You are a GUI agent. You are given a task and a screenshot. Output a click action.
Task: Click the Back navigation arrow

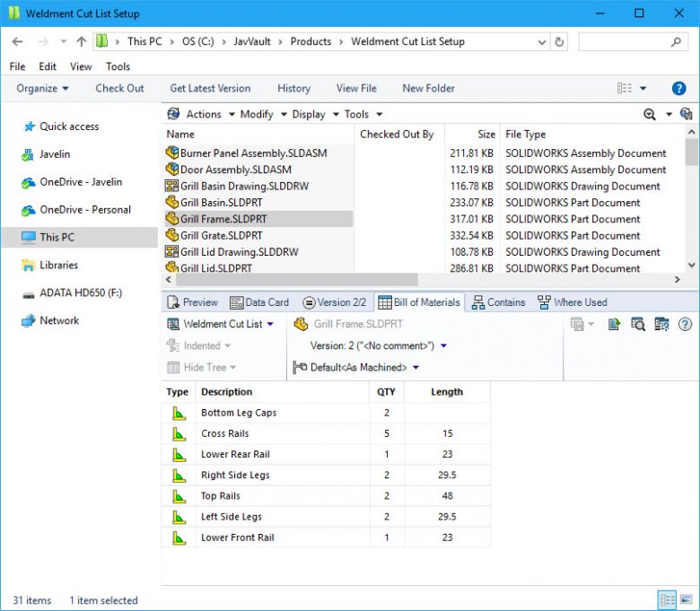pos(17,41)
